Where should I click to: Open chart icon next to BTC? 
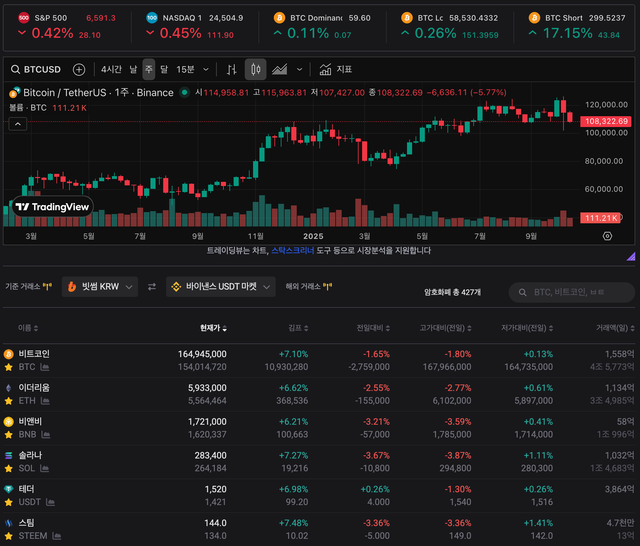click(45, 367)
